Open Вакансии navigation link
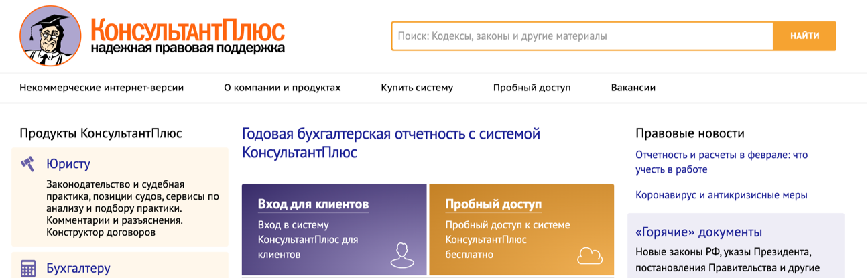This screenshot has height=278, width=868. click(x=633, y=88)
